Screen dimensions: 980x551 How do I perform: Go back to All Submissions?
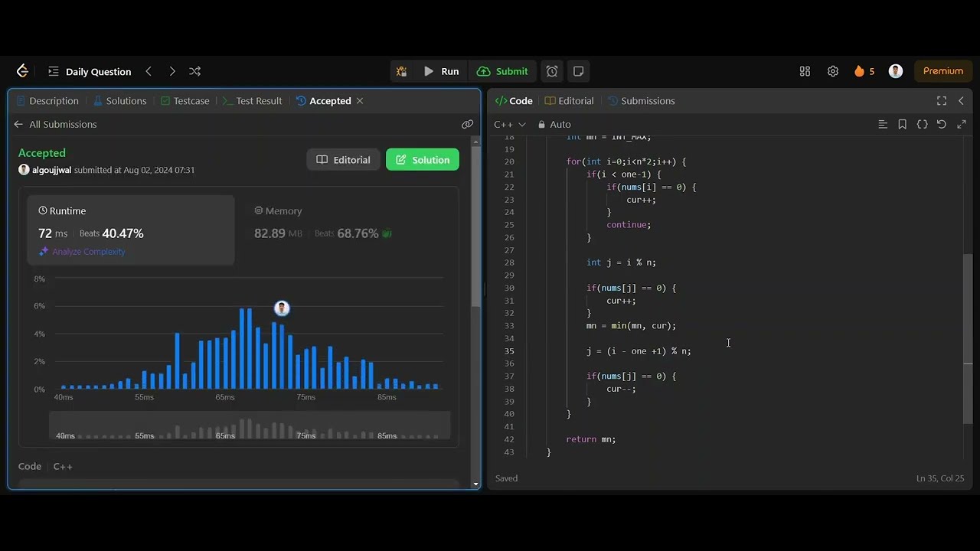(x=55, y=124)
